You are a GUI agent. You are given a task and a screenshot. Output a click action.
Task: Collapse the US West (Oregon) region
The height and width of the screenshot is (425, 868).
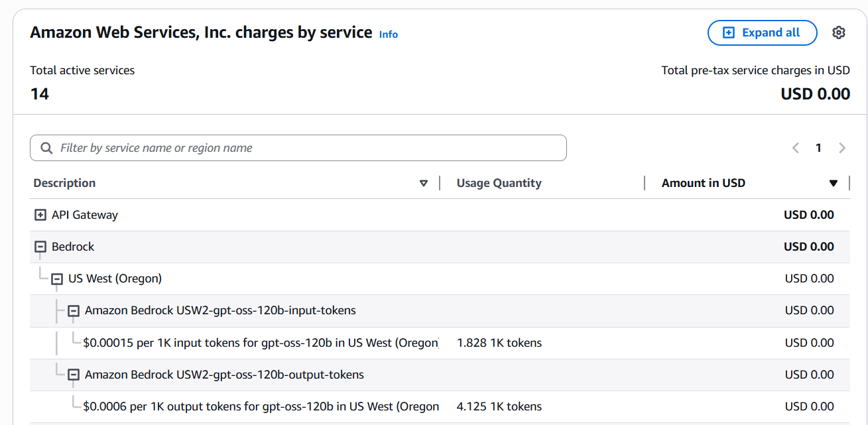pyautogui.click(x=57, y=279)
